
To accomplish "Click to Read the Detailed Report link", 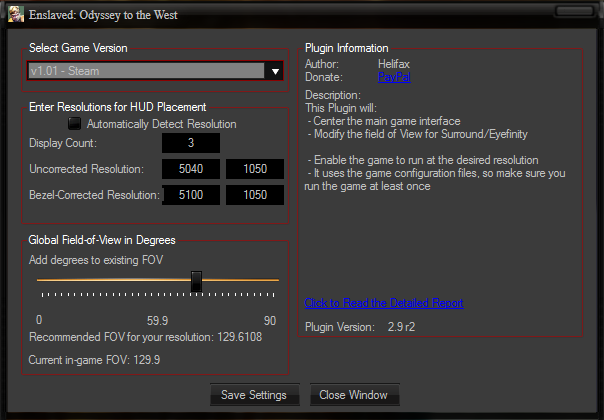I will click(x=384, y=303).
